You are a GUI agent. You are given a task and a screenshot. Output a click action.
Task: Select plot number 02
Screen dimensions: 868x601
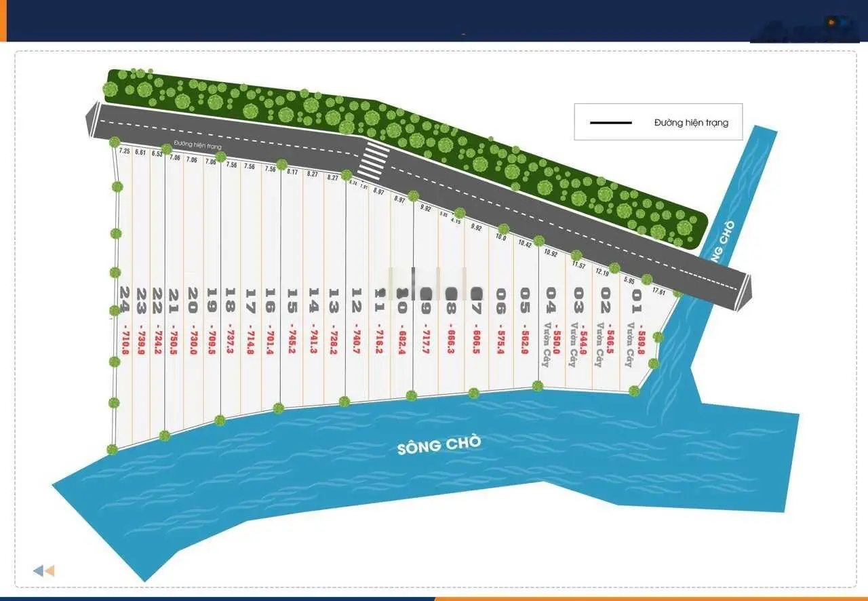point(606,299)
